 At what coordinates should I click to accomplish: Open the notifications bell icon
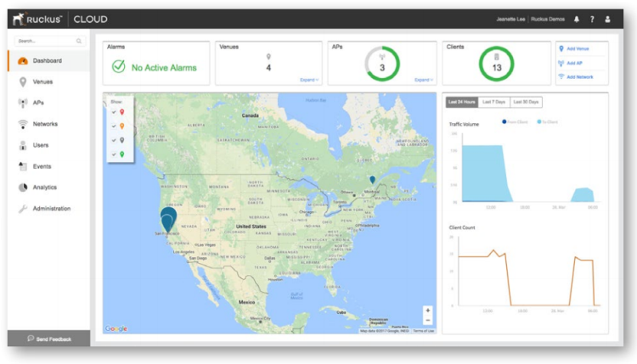577,19
